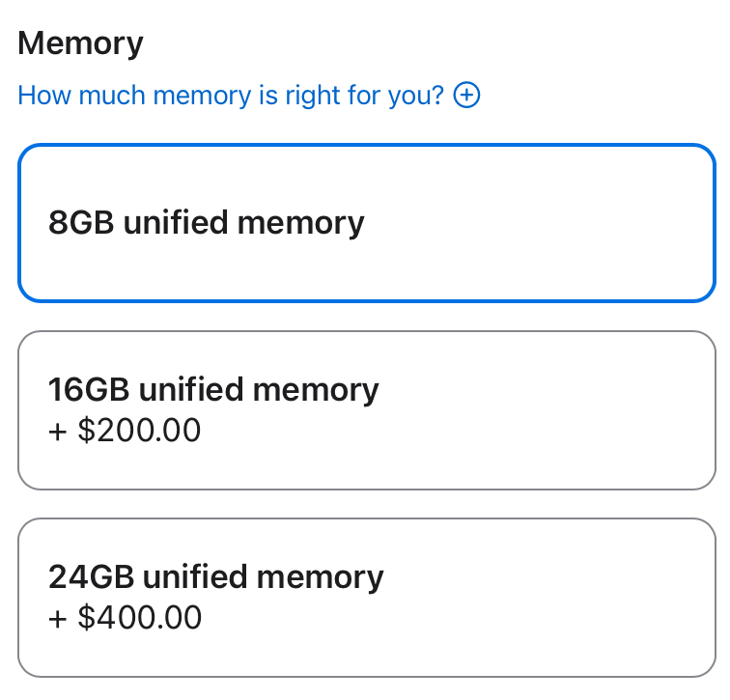Learn how much memory is right for you
Screen dimensions: 730x700
[x=231, y=96]
